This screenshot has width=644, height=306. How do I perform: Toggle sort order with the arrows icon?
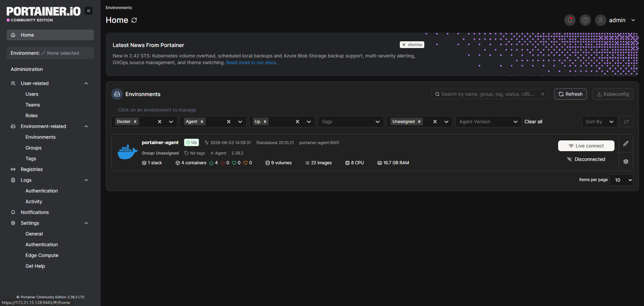click(x=626, y=122)
